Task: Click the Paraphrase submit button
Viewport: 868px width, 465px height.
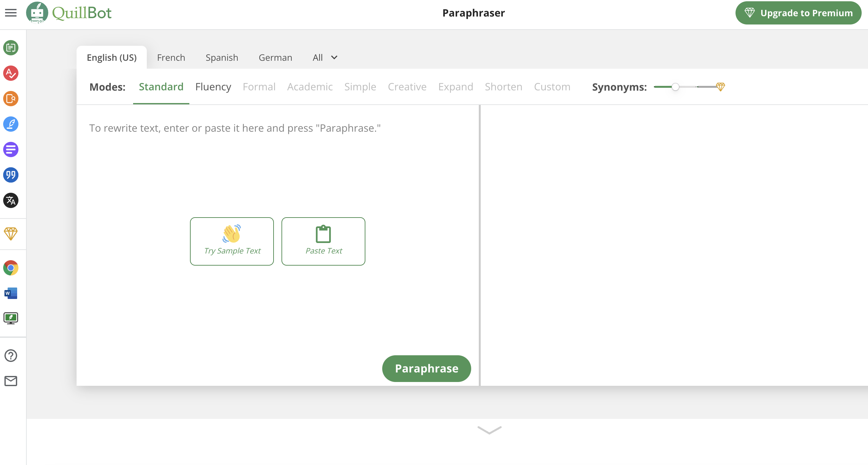Action: pos(427,368)
